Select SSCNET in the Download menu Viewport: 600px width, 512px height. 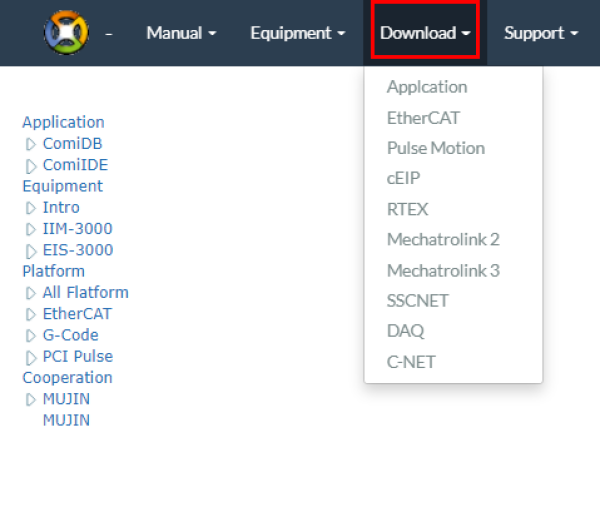[x=417, y=300]
